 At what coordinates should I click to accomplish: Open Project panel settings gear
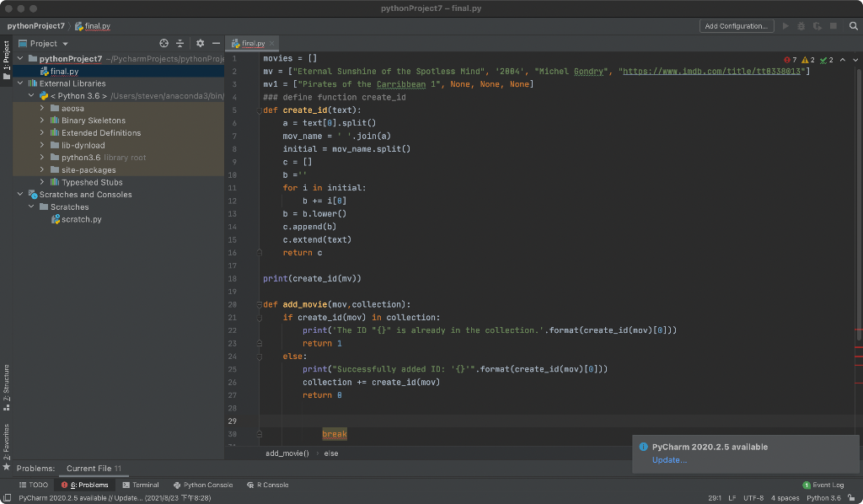200,43
